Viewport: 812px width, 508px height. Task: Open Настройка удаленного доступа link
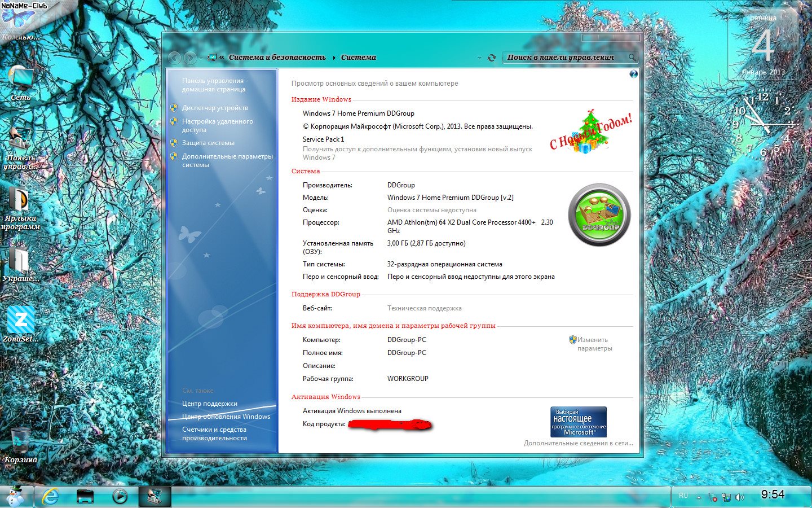click(217, 125)
